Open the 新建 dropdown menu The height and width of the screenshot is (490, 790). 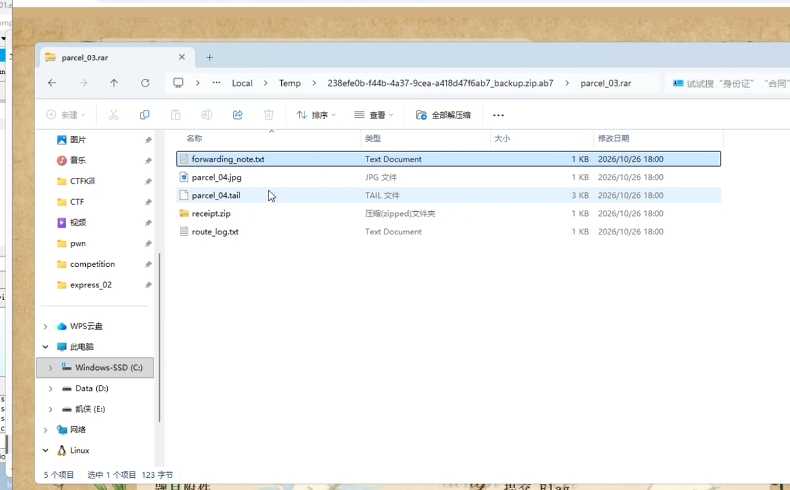click(66, 115)
